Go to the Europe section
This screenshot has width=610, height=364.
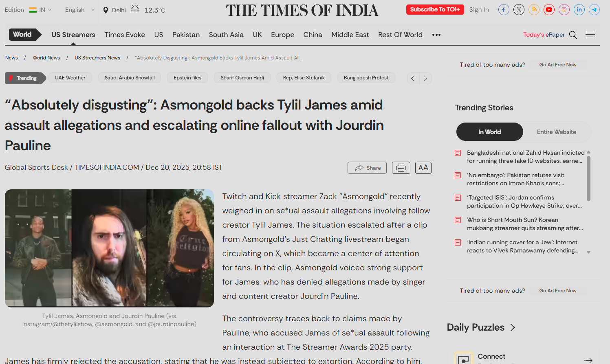click(x=282, y=35)
